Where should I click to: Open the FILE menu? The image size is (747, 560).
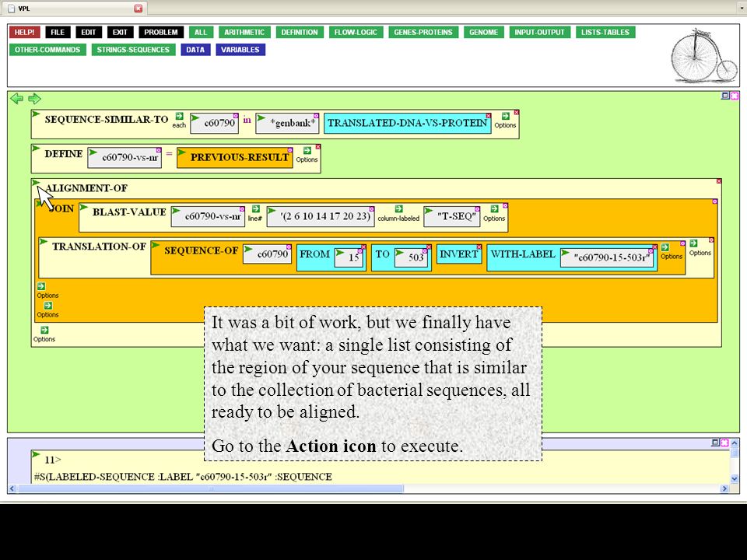[58, 33]
